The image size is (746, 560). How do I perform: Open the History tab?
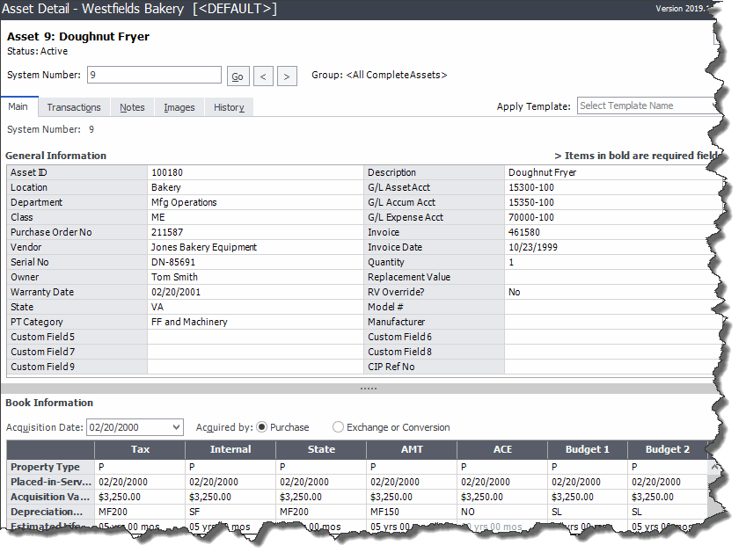[x=229, y=107]
